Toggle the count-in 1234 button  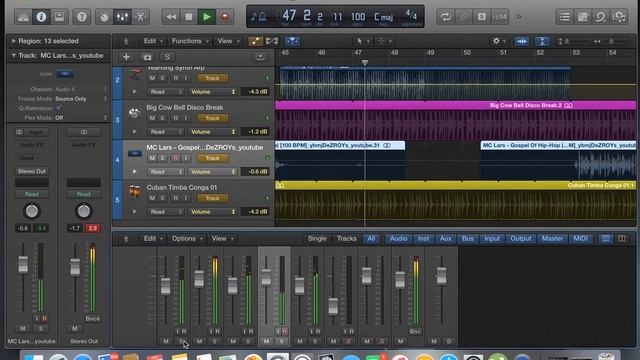tap(500, 17)
